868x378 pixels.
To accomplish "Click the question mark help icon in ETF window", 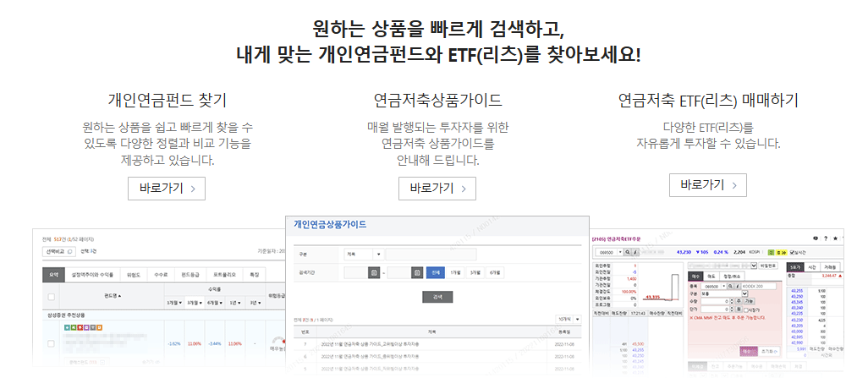I will pos(826,238).
